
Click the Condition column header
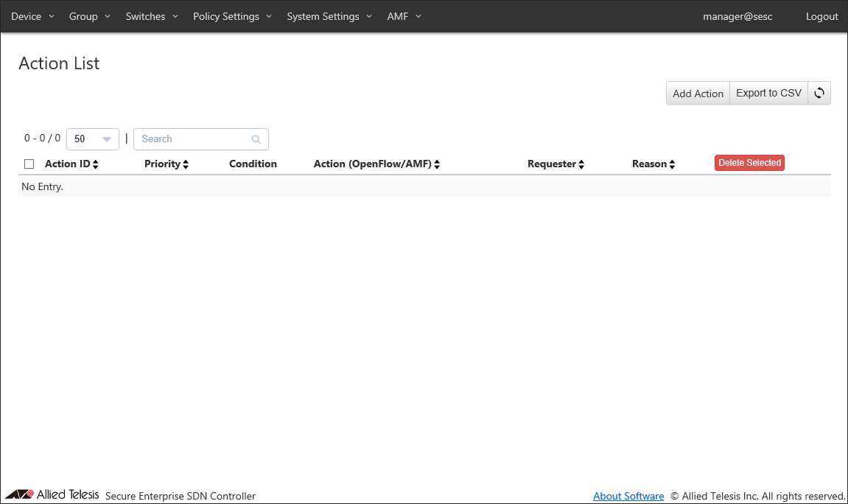coord(253,164)
